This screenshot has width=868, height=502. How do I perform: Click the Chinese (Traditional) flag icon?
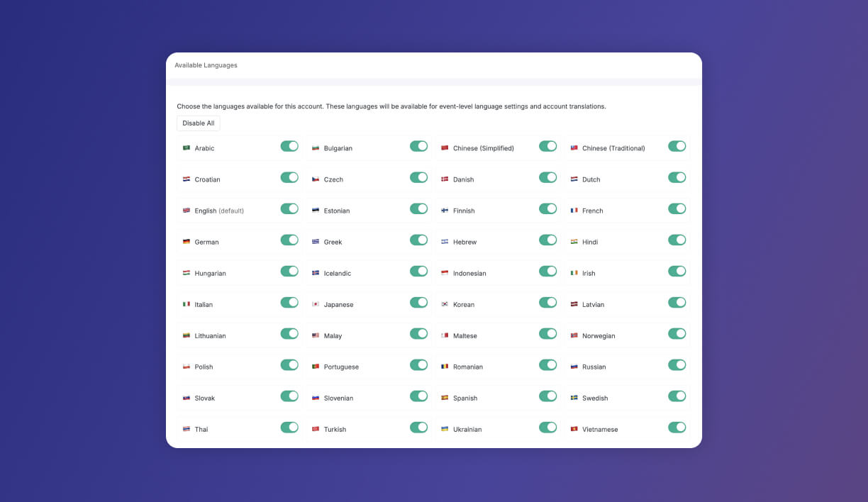coord(575,148)
